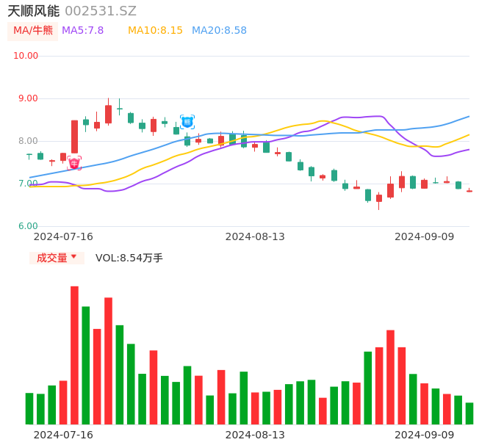Click the blue bear (熊) signal marker
Image resolution: width=504 pixels, height=445 pixels.
pyautogui.click(x=187, y=122)
